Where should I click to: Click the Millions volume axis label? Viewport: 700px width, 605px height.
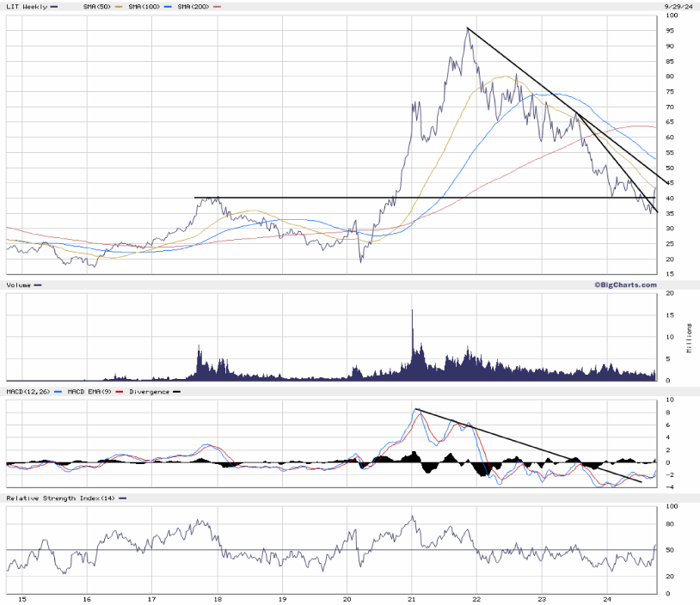690,338
